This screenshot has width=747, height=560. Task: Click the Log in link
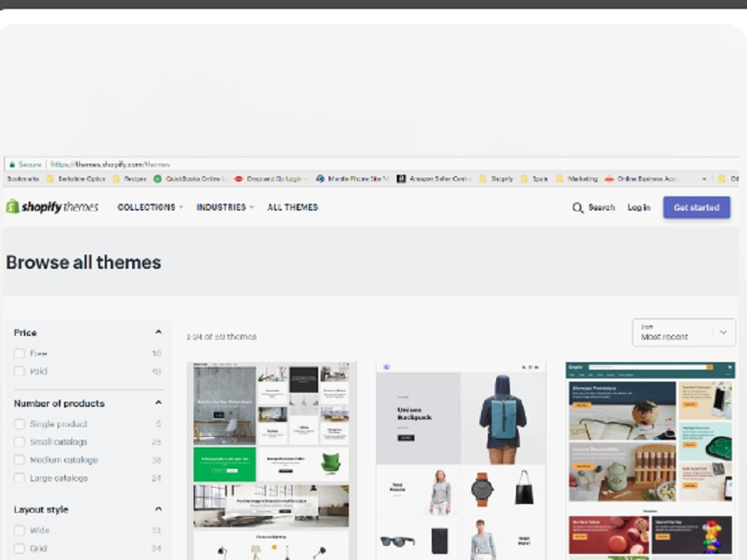tap(639, 208)
